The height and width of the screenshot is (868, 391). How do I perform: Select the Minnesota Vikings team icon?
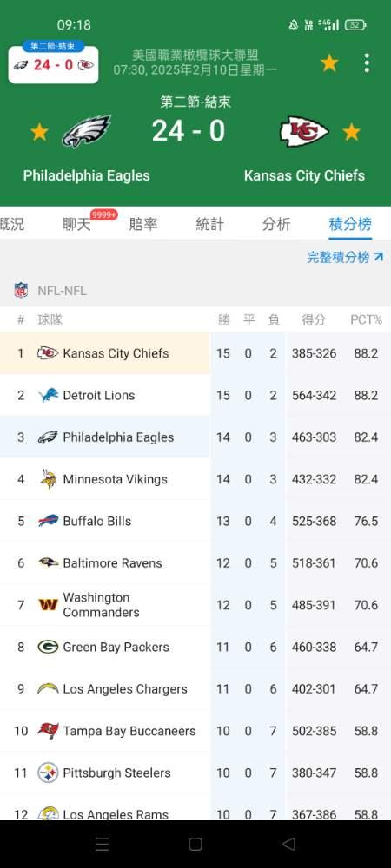[48, 479]
